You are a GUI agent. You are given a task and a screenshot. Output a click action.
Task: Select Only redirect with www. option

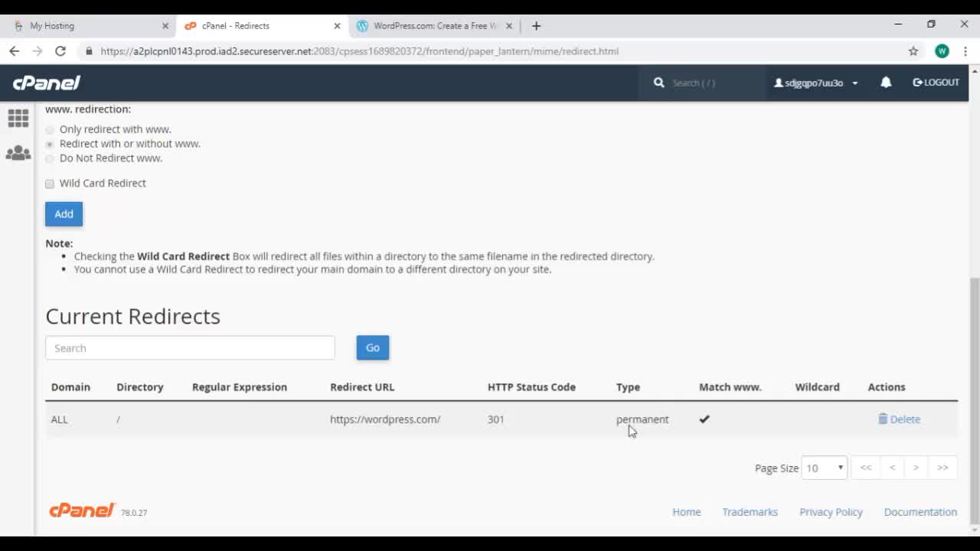point(50,130)
